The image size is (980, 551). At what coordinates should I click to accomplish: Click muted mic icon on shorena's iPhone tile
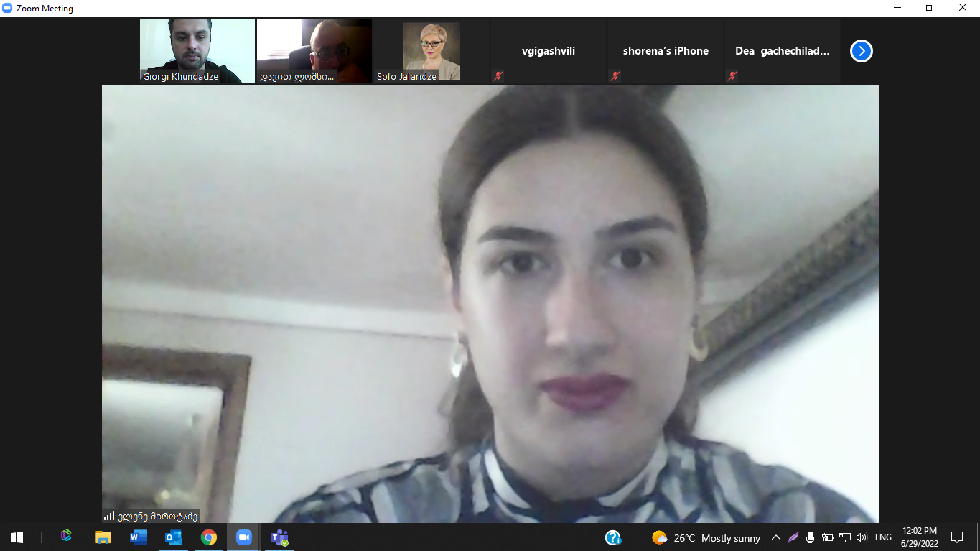(x=615, y=76)
